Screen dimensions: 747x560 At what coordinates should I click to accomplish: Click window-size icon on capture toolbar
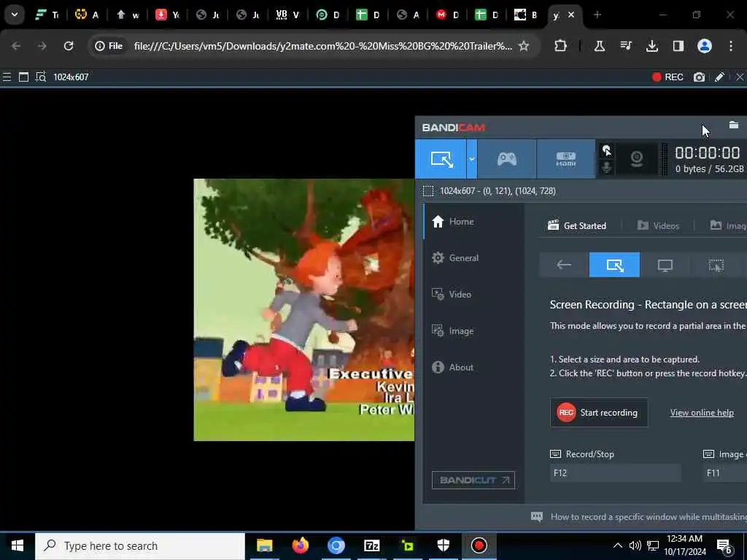[x=23, y=77]
